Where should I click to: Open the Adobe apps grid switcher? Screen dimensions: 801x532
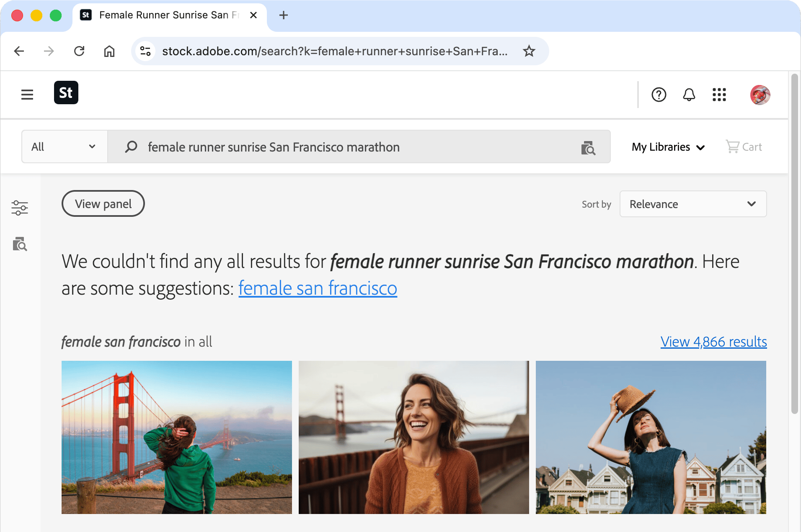click(719, 95)
